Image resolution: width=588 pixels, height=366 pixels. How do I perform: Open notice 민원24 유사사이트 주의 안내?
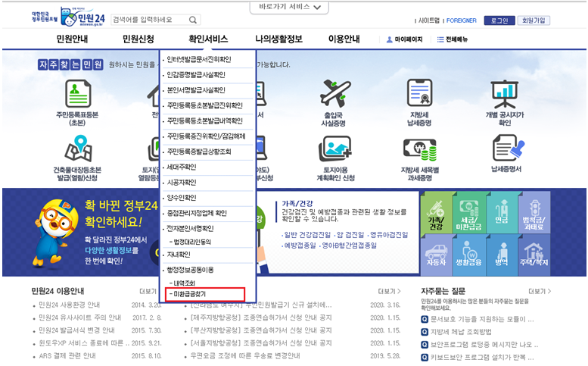[80, 318]
